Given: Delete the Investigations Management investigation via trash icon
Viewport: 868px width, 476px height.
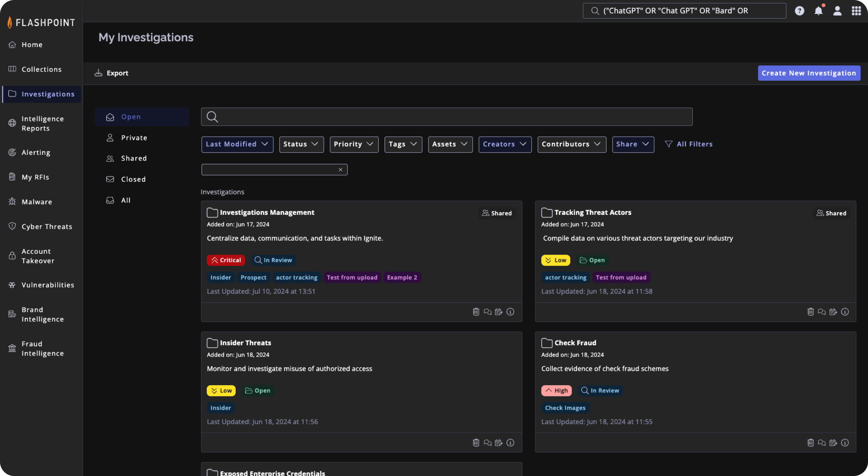Looking at the screenshot, I should [476, 312].
